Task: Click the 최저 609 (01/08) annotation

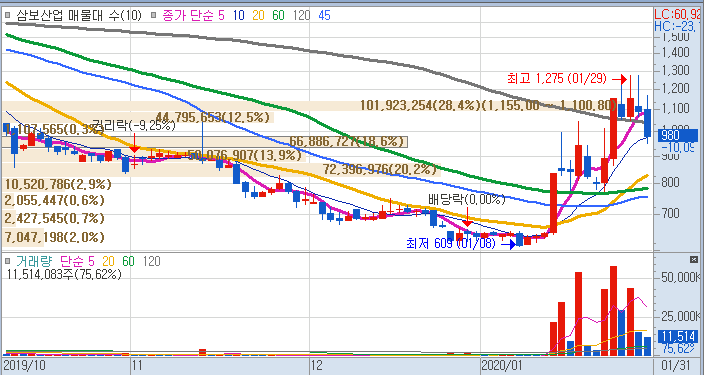Action: pyautogui.click(x=451, y=244)
